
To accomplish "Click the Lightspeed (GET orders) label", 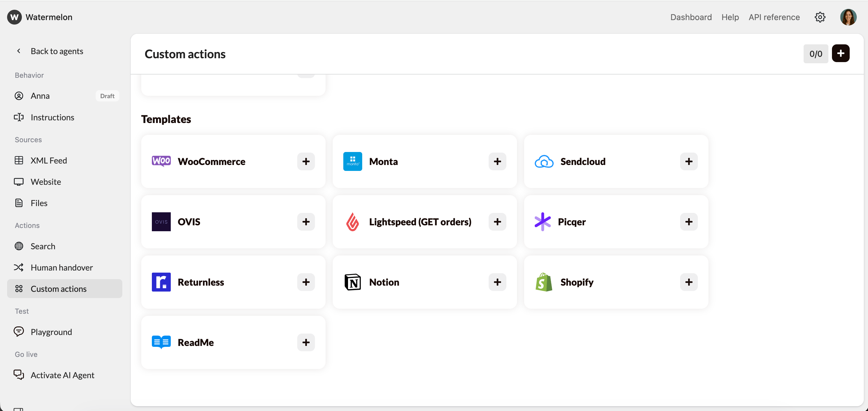I will pos(420,222).
